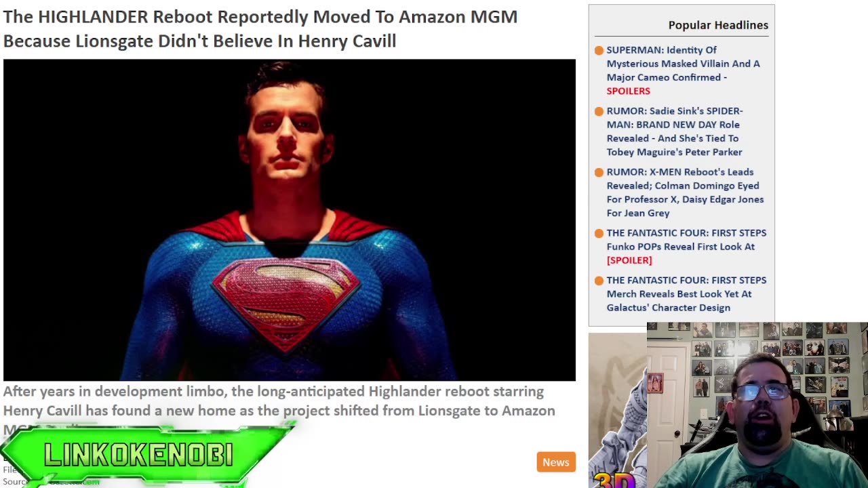The image size is (868, 488).
Task: Open the Sadie Sink SPIDER-MAN role rumor
Action: (675, 131)
